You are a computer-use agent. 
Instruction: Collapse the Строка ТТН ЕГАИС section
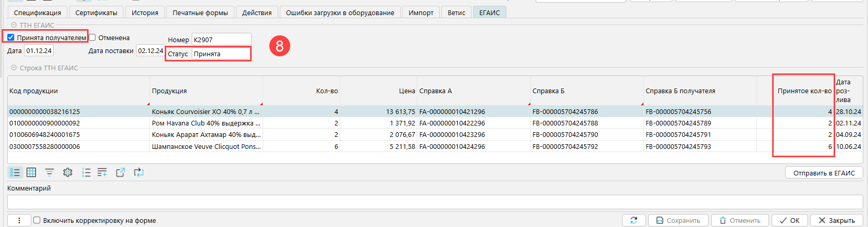pos(14,68)
